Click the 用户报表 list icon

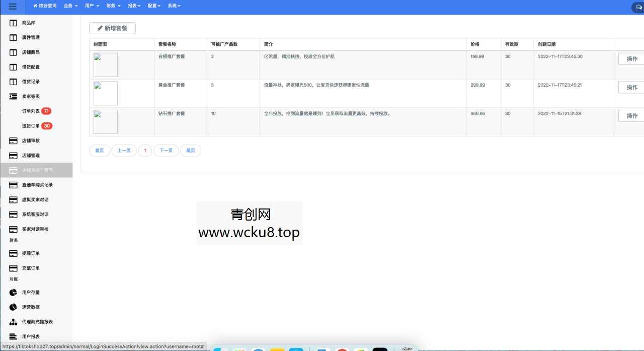[x=13, y=336]
